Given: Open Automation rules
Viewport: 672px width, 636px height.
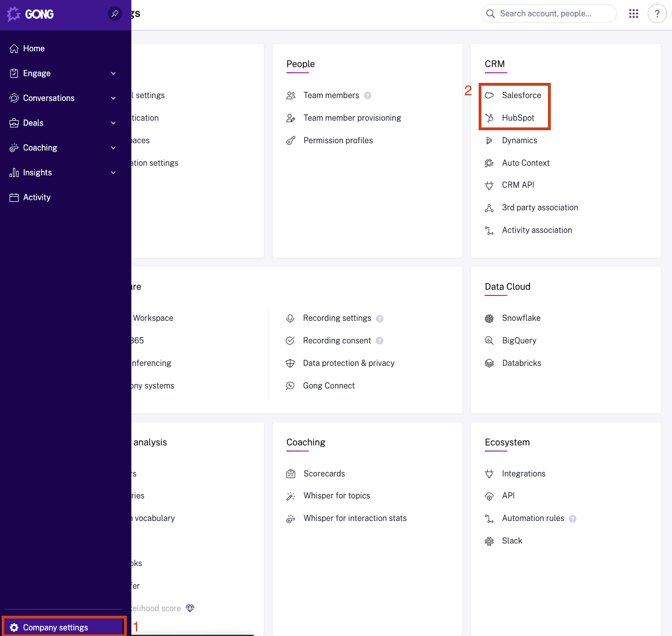Looking at the screenshot, I should 533,519.
